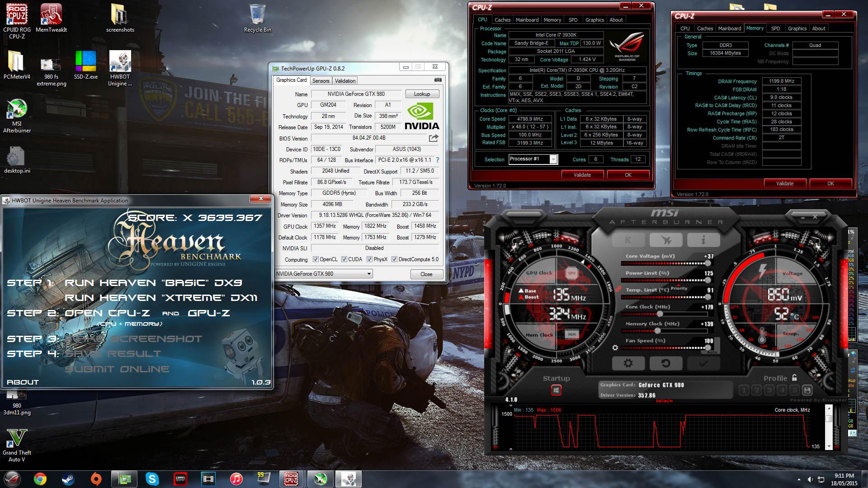This screenshot has width=868, height=488.
Task: Click the BIOS export share icon in GPU-Z
Action: click(434, 138)
